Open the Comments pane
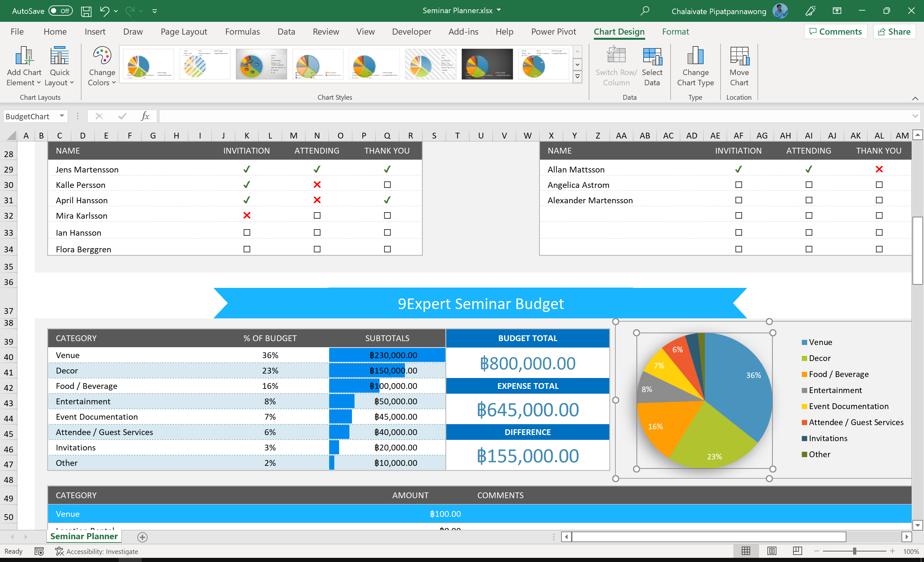 835,31
